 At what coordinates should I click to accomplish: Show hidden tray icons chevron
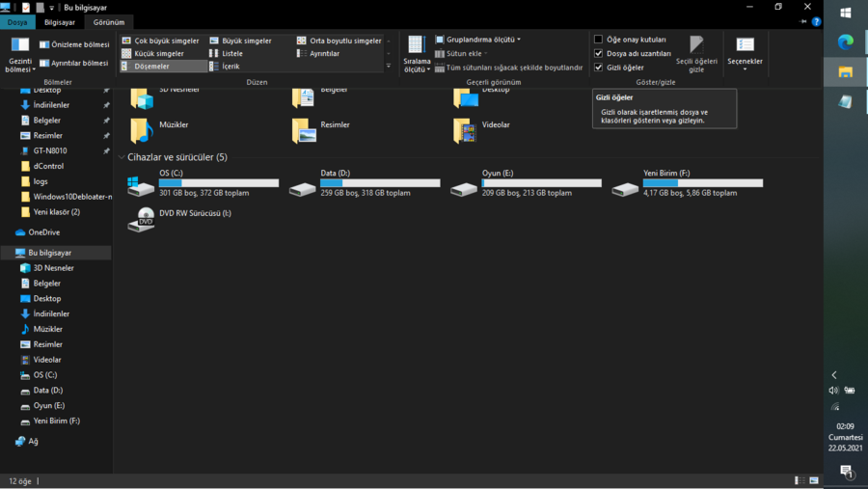coord(834,375)
